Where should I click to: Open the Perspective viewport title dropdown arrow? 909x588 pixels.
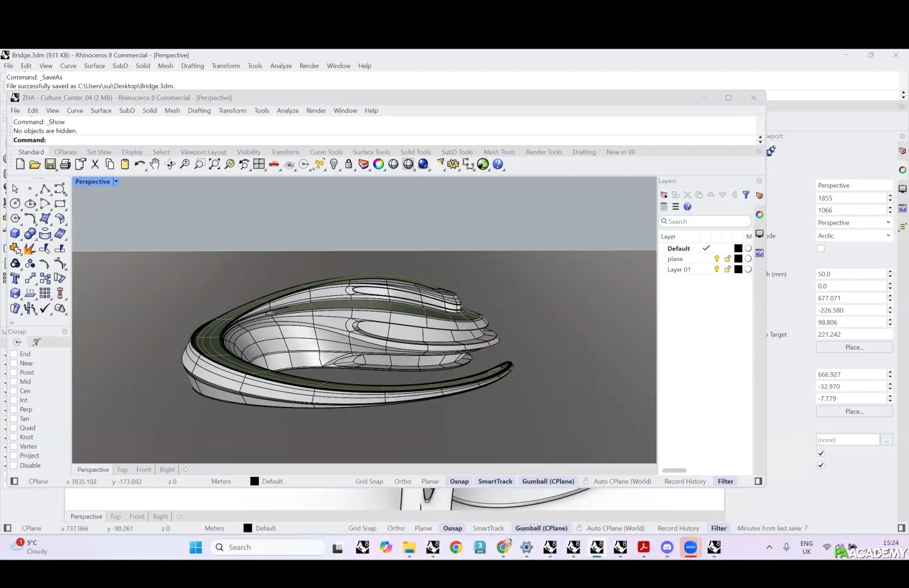point(116,182)
